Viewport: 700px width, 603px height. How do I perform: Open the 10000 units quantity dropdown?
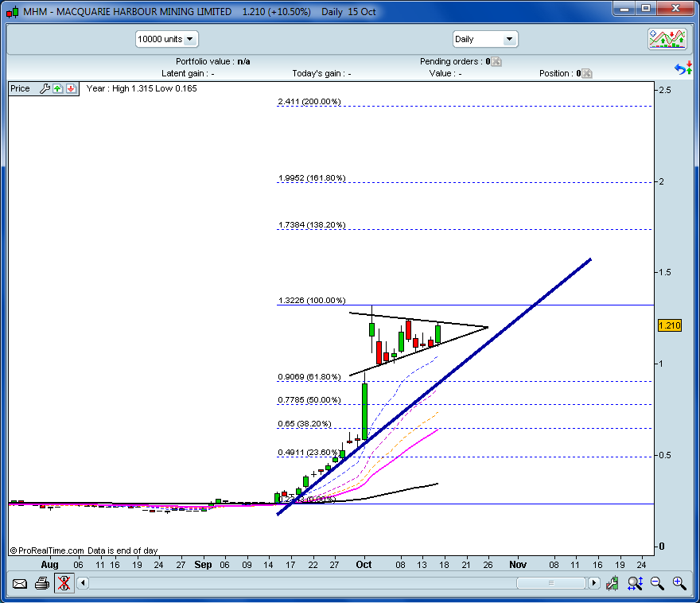[x=166, y=39]
